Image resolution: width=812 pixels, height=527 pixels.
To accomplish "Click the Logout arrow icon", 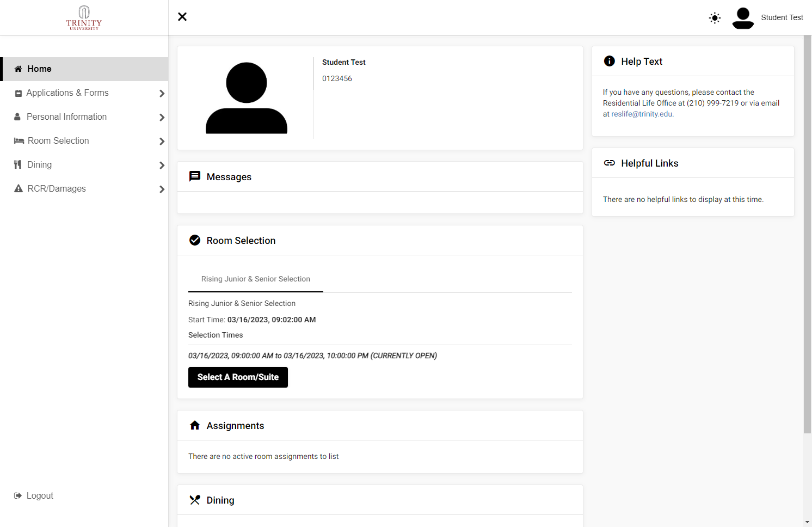I will click(18, 496).
